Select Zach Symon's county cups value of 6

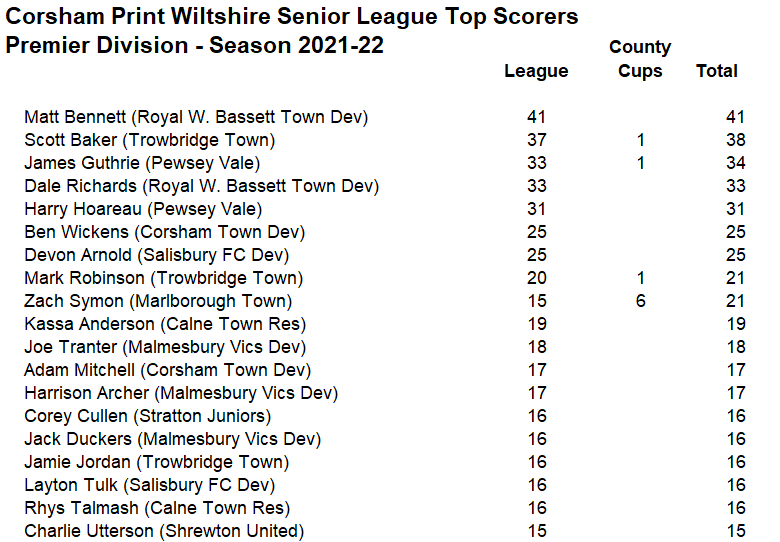640,301
